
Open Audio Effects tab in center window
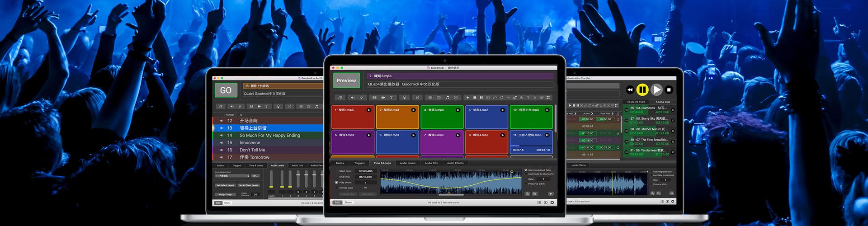coord(455,163)
